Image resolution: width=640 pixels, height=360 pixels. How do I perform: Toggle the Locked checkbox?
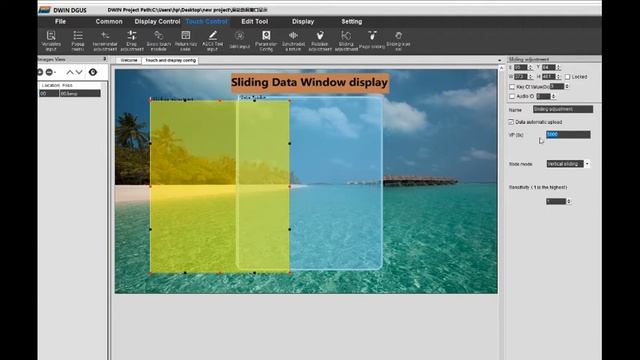567,77
